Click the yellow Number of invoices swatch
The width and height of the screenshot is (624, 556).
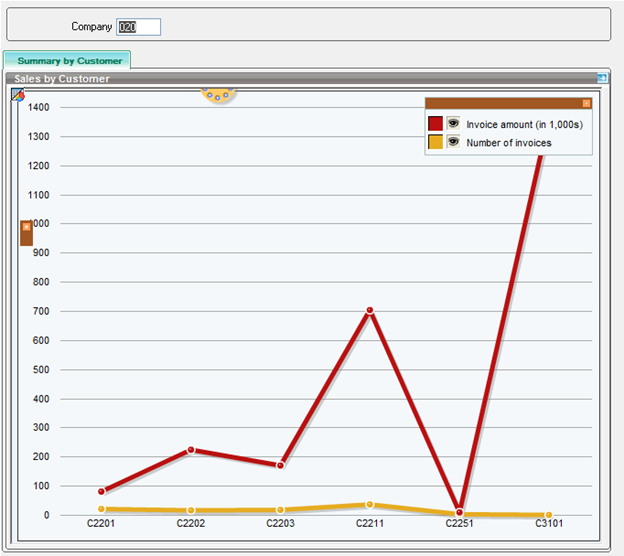coord(435,142)
